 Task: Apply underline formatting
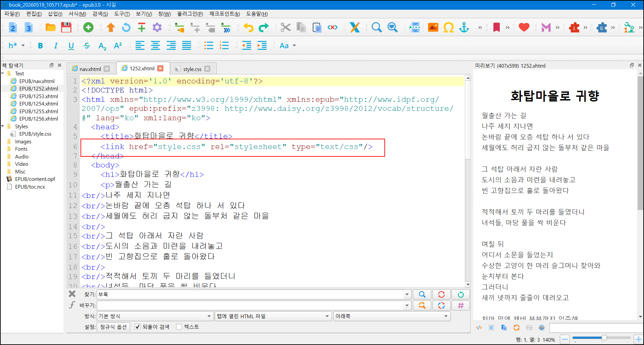(x=71, y=46)
